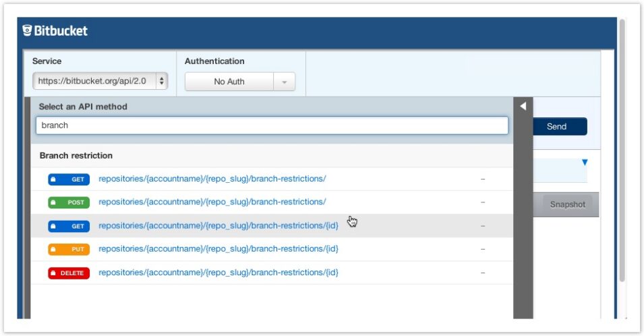This screenshot has width=644, height=336.
Task: Open the No Auth authentication dropdown arrow
Action: point(284,82)
